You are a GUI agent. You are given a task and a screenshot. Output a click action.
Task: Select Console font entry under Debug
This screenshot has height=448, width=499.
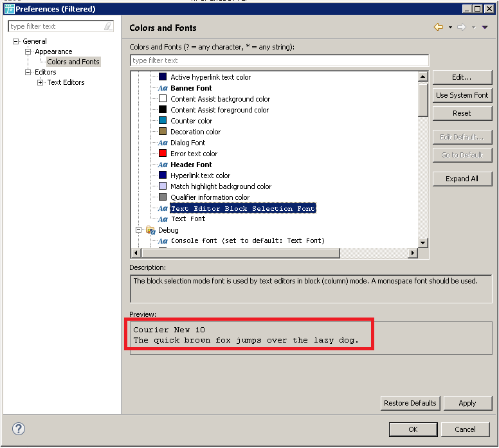pyautogui.click(x=248, y=241)
